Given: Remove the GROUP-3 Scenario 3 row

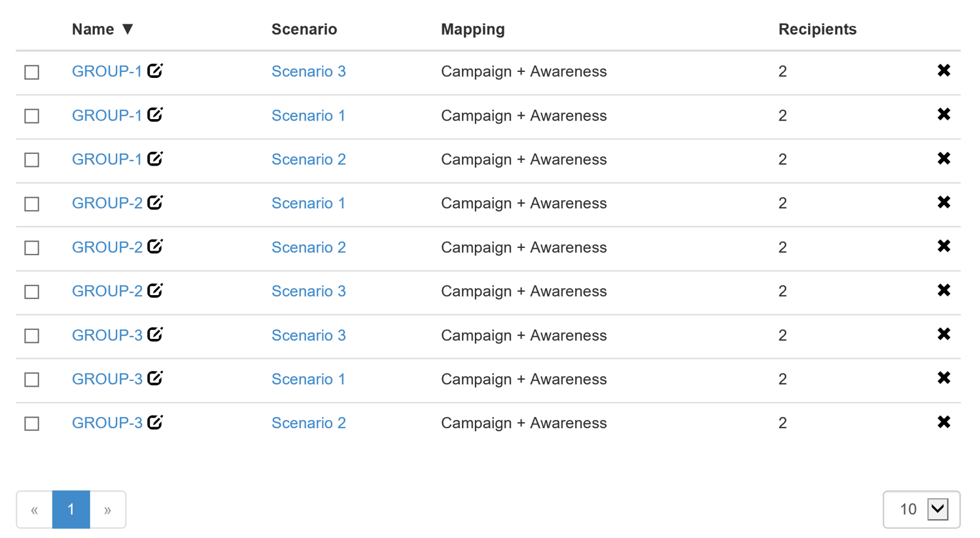Looking at the screenshot, I should click(943, 334).
